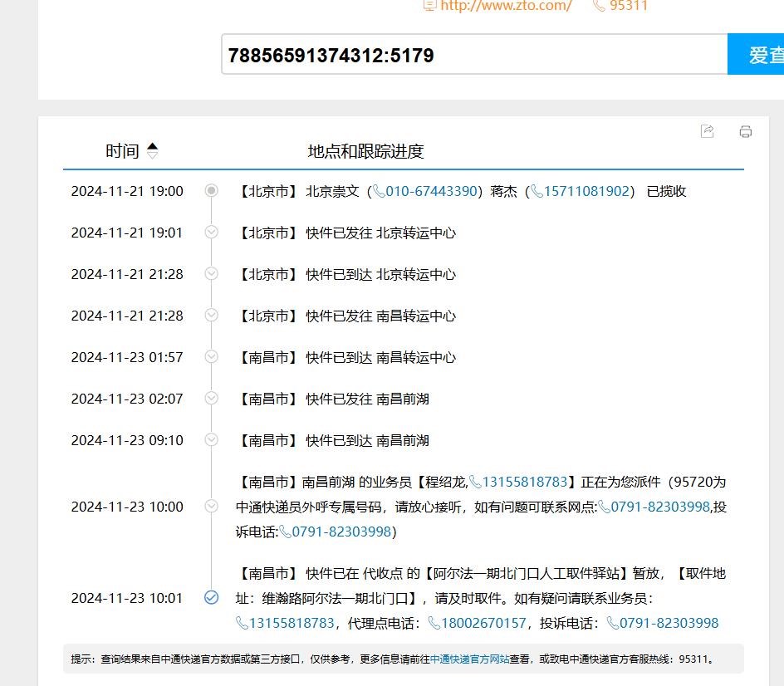Click the text 快件已到达 南昌前湖
The height and width of the screenshot is (686, 784).
coord(367,440)
